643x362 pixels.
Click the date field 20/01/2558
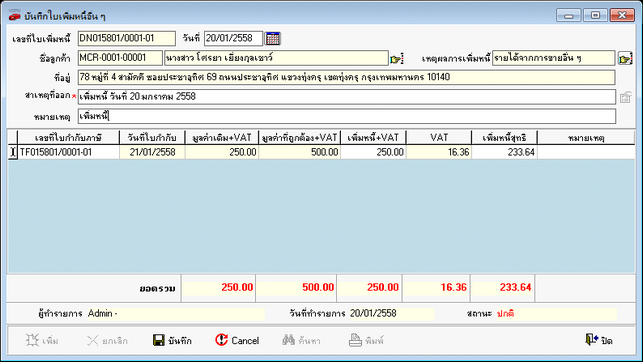[x=233, y=39]
